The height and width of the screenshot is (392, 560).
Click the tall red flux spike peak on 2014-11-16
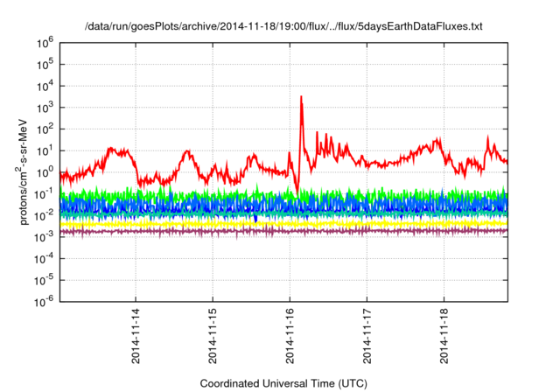(301, 97)
